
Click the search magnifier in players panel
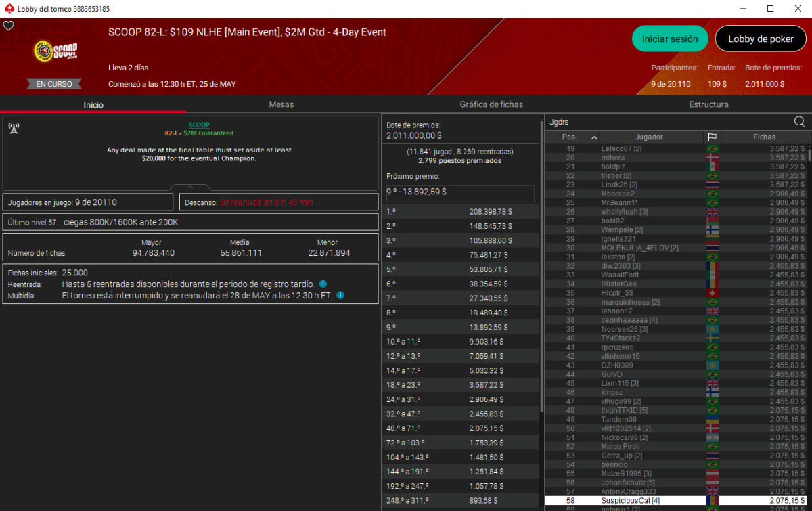coord(799,122)
